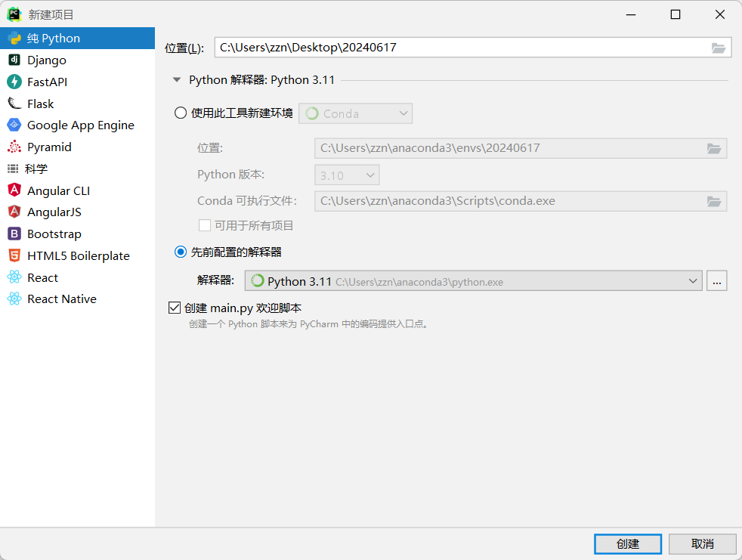Click the React atom icon

14,277
